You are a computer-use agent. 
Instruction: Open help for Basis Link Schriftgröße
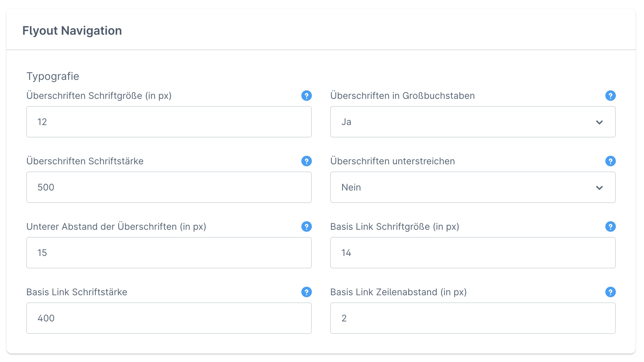pos(610,226)
